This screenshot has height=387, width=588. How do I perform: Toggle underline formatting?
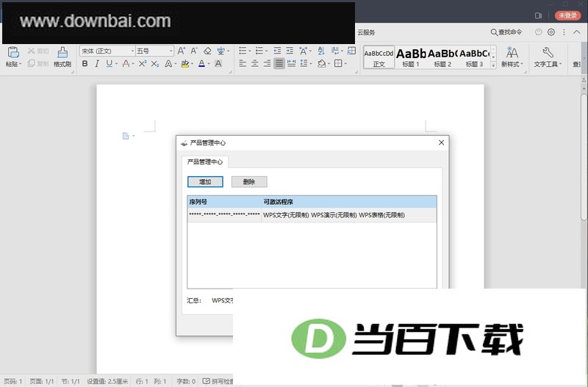click(109, 64)
